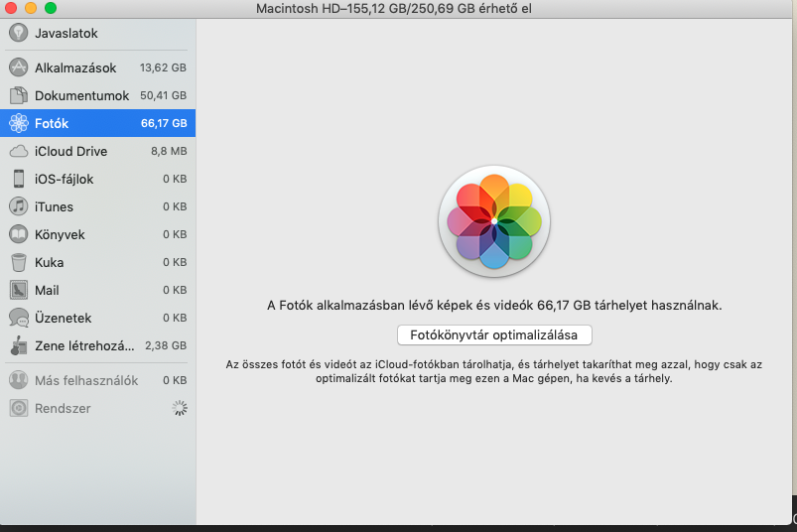
Task: Select the Rendszer row
Action: (97, 409)
